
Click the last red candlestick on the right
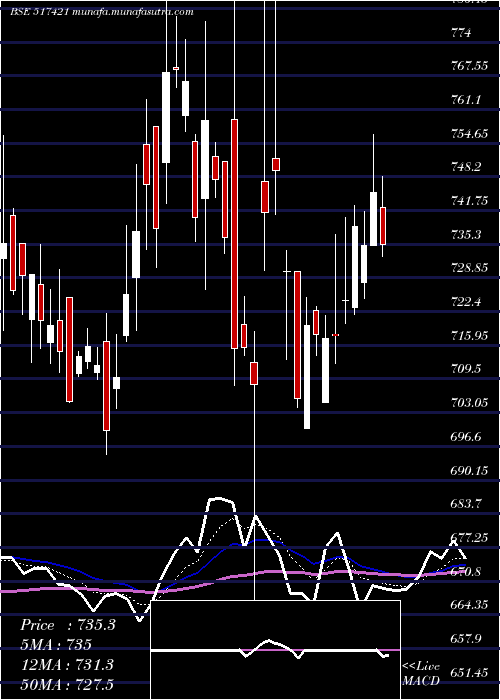pos(383,226)
